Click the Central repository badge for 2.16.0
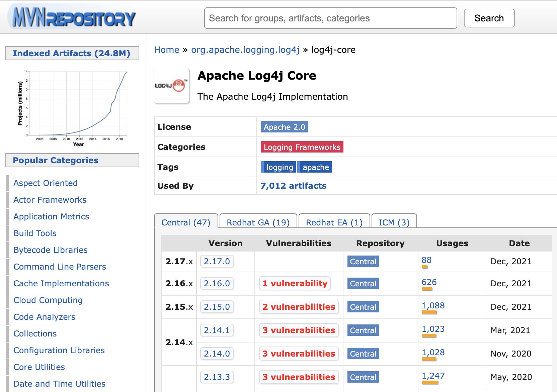The width and height of the screenshot is (557, 392). point(363,284)
